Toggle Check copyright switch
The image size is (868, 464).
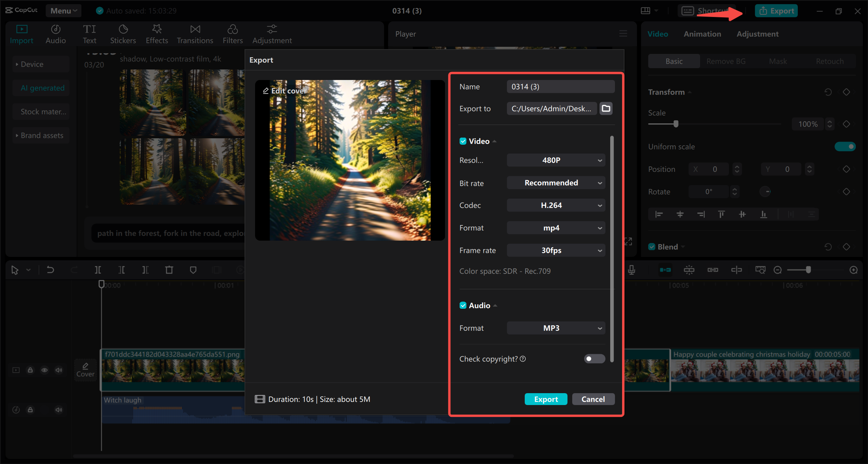point(594,359)
